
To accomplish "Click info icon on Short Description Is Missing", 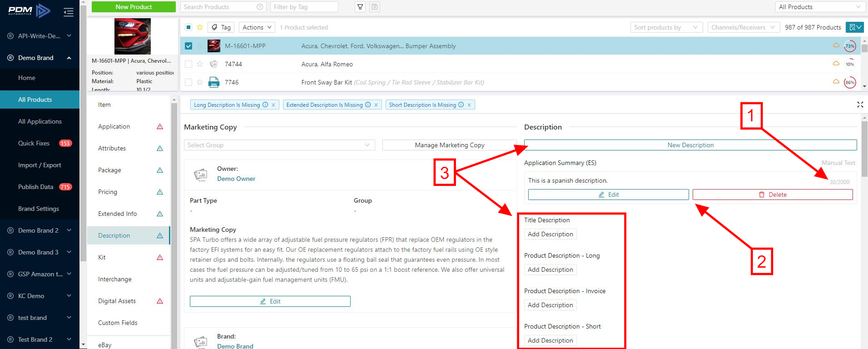I will pyautogui.click(x=461, y=105).
